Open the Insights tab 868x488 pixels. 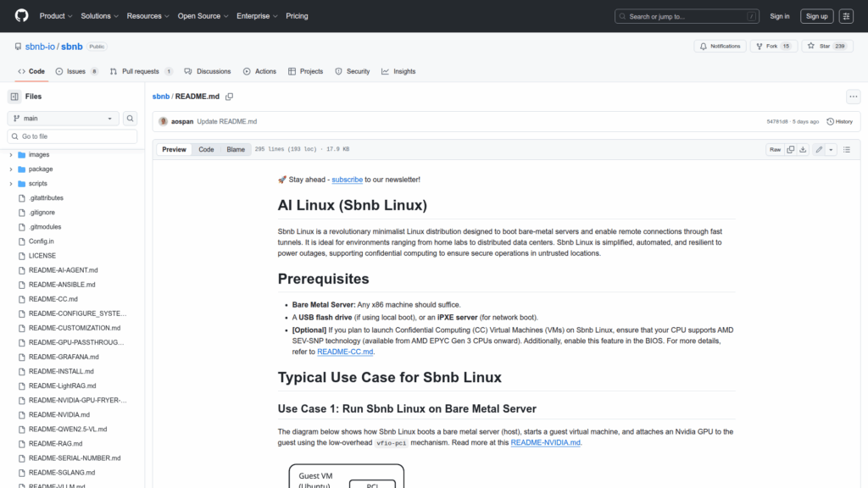(x=398, y=71)
